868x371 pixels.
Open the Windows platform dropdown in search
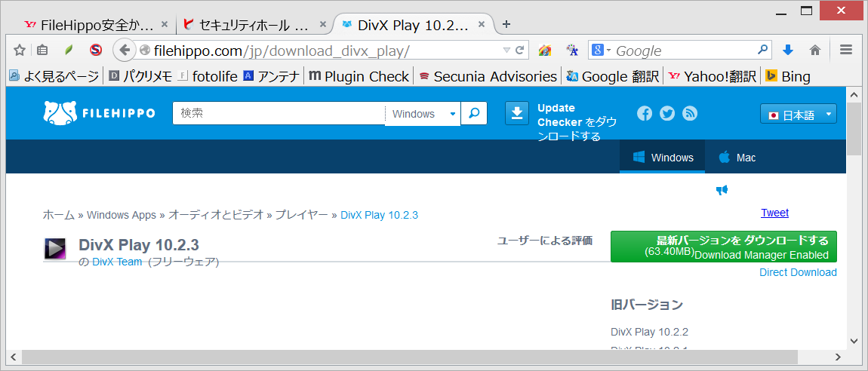click(x=423, y=114)
